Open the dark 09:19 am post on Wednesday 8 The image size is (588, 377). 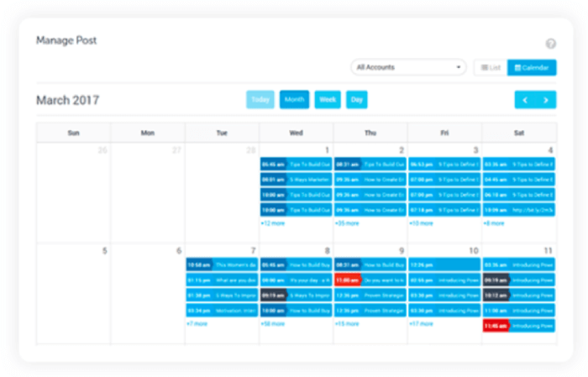296,295
